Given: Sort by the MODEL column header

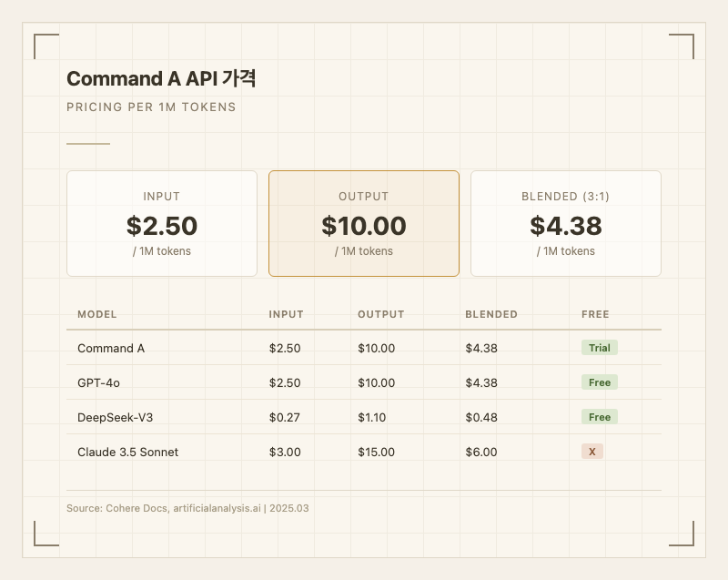Looking at the screenshot, I should (x=97, y=314).
